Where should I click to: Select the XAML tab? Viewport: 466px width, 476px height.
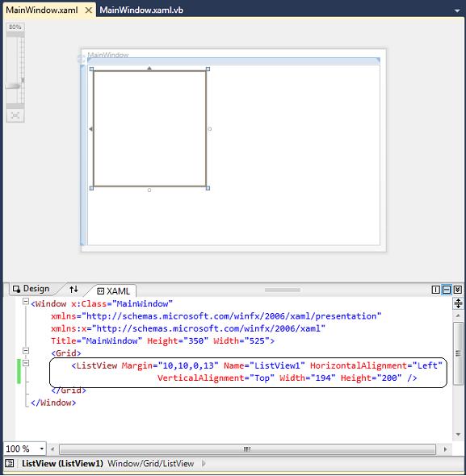[114, 291]
